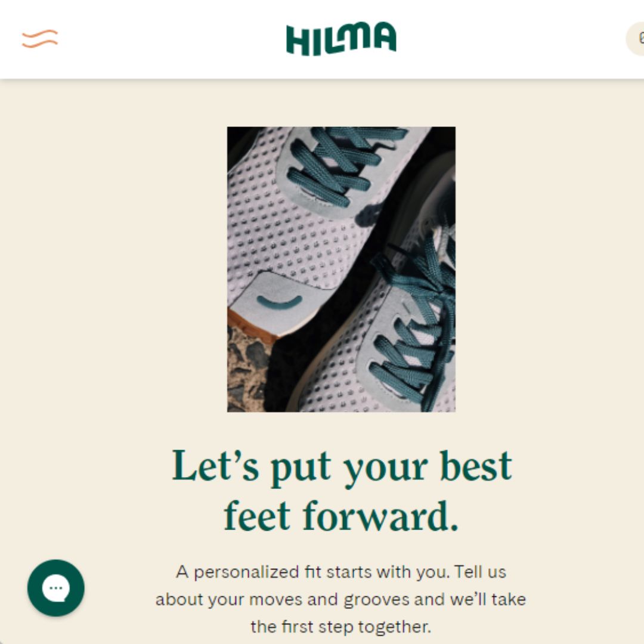This screenshot has width=644, height=644.
Task: Click the HILMA logo in header
Action: (x=341, y=39)
